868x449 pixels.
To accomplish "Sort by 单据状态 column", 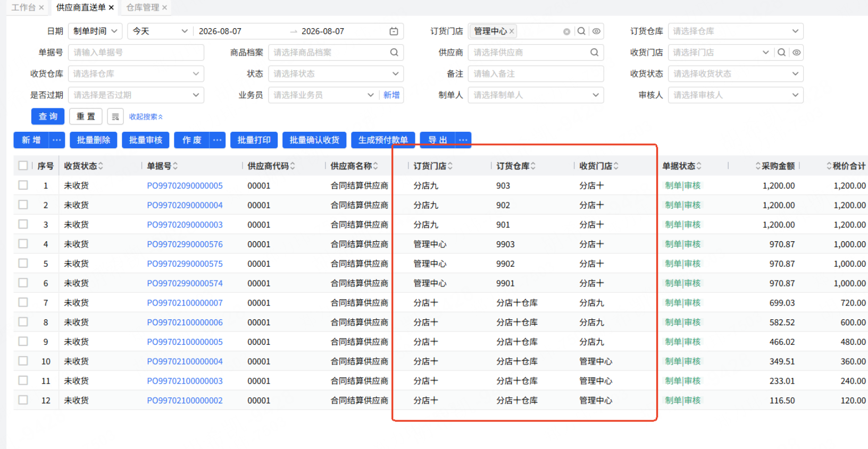I will click(699, 166).
